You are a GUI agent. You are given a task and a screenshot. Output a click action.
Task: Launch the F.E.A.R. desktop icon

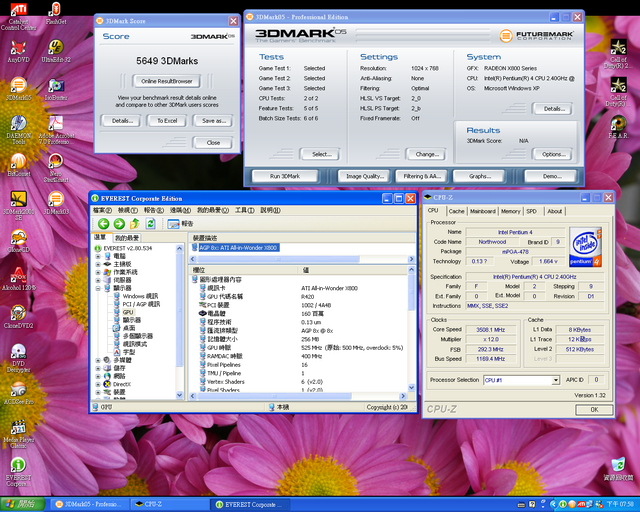618,127
